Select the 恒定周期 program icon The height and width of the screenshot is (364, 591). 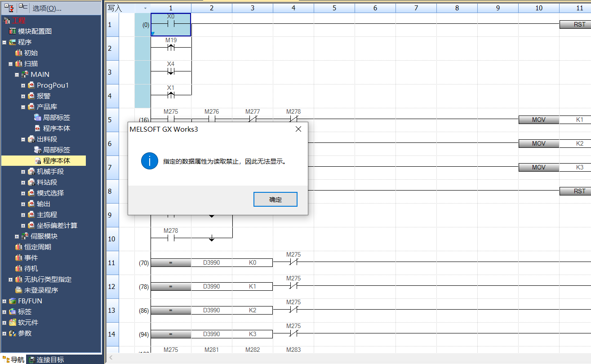[18, 247]
